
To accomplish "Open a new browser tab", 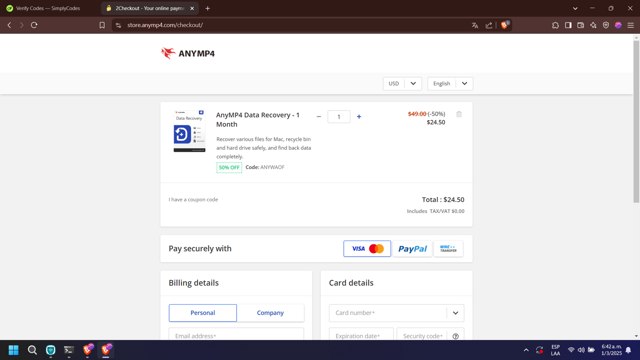I will [207, 8].
